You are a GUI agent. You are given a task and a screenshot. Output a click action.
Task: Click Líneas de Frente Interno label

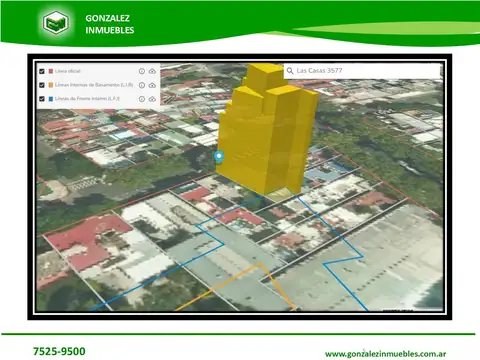tap(87, 99)
